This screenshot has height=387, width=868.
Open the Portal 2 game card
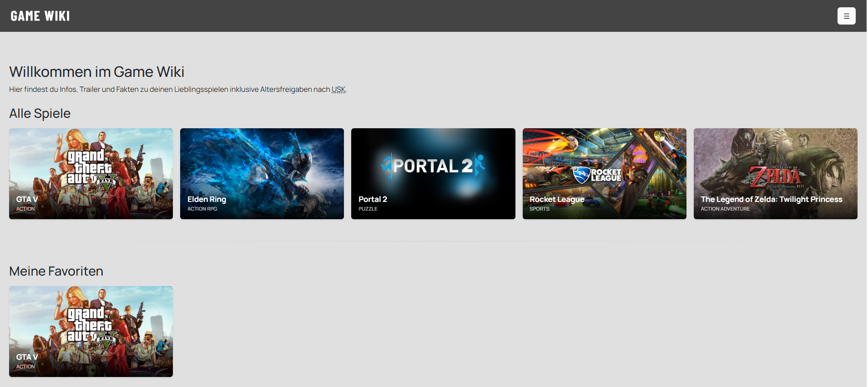point(433,174)
